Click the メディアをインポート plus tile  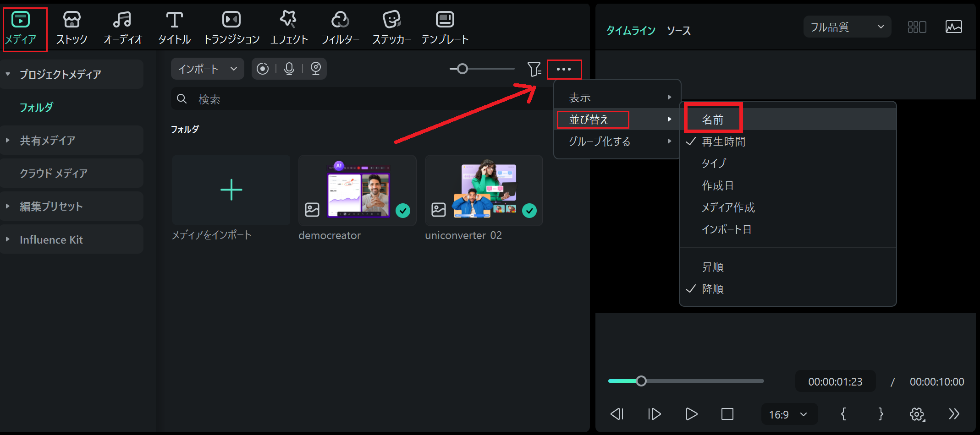click(x=231, y=190)
